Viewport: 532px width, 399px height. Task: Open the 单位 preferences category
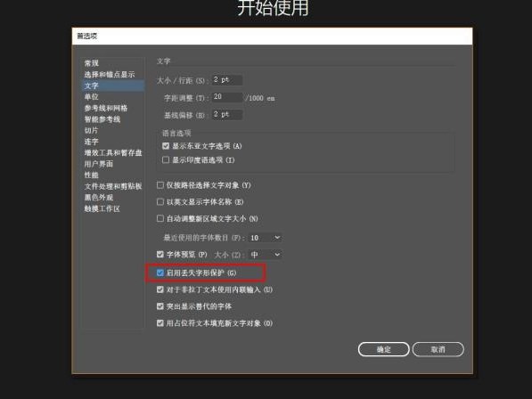(91, 97)
